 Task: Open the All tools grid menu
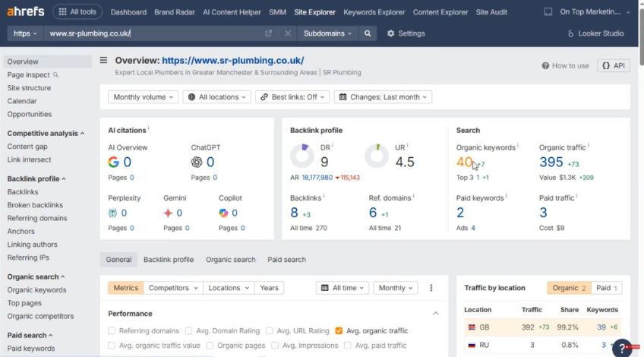(77, 12)
